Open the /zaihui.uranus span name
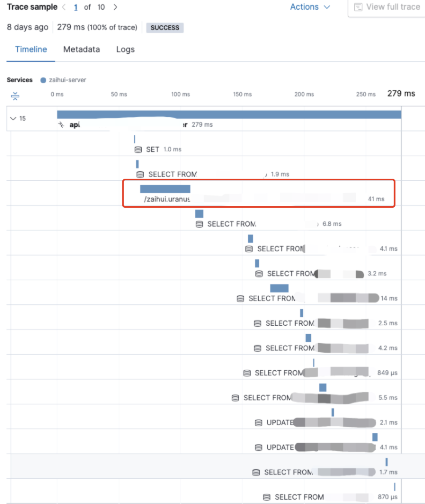 point(167,199)
